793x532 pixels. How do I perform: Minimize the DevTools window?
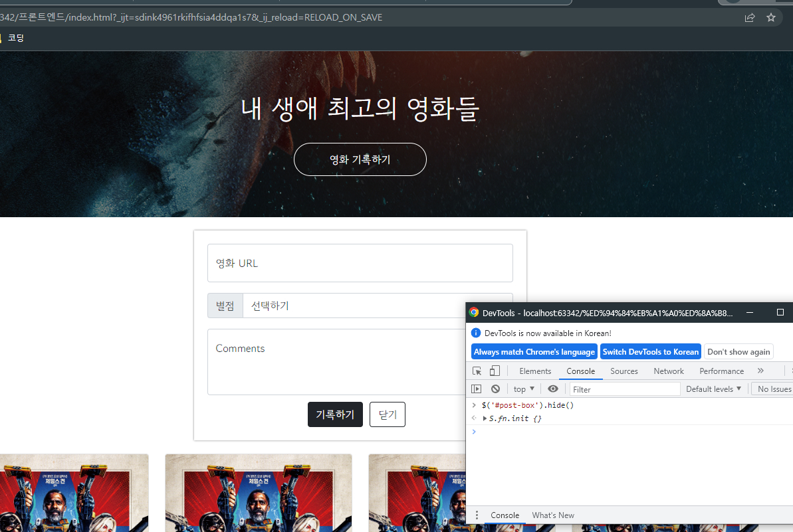click(x=750, y=313)
